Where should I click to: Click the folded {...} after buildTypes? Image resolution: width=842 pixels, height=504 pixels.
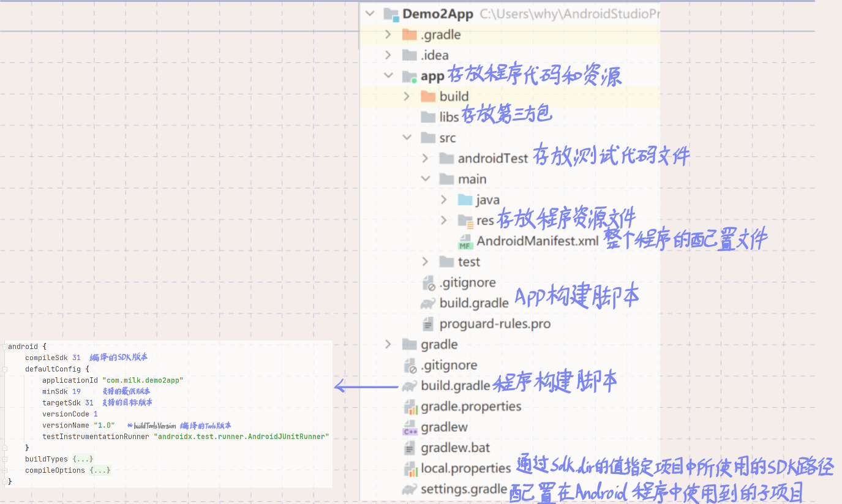point(83,459)
